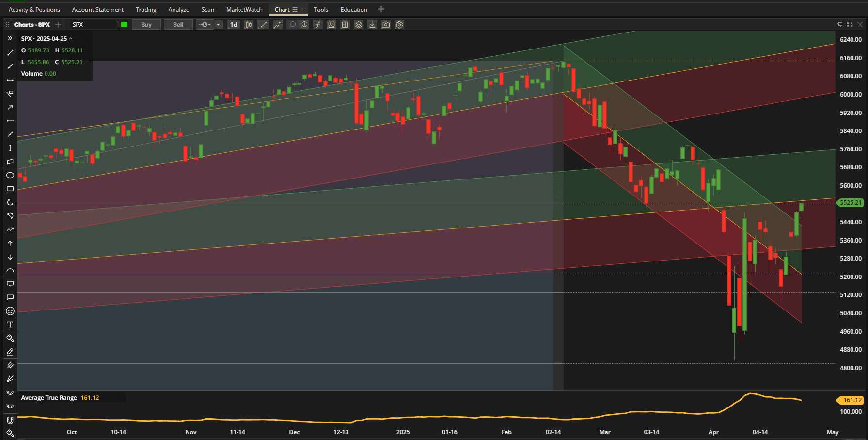
Task: Add a new top-level tab
Action: [x=381, y=9]
